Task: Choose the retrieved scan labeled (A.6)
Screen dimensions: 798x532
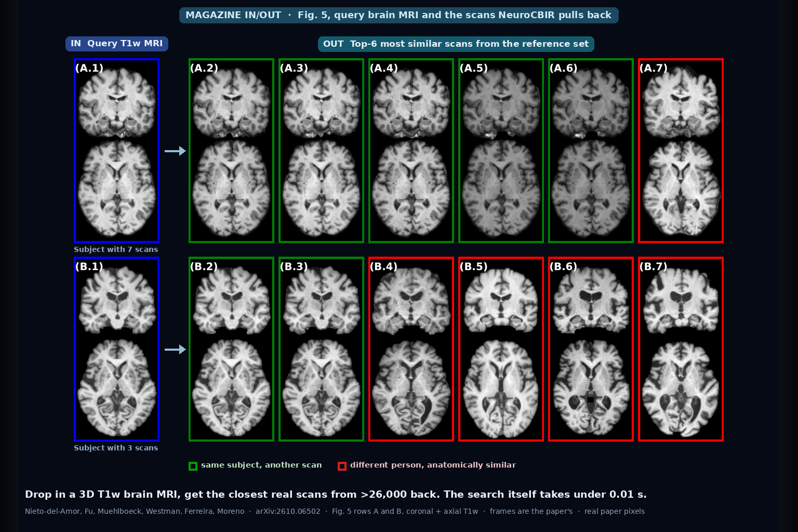Action: (591, 151)
